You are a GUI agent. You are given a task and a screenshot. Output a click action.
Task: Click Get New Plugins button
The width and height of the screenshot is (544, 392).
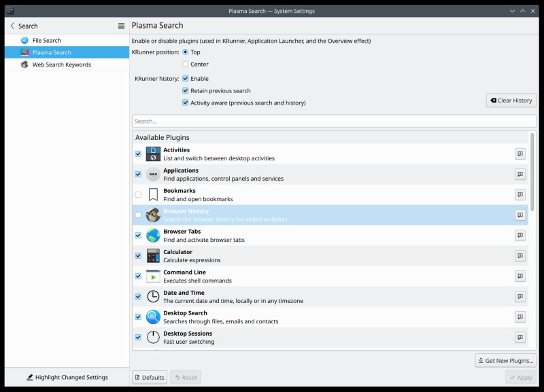[x=505, y=360]
